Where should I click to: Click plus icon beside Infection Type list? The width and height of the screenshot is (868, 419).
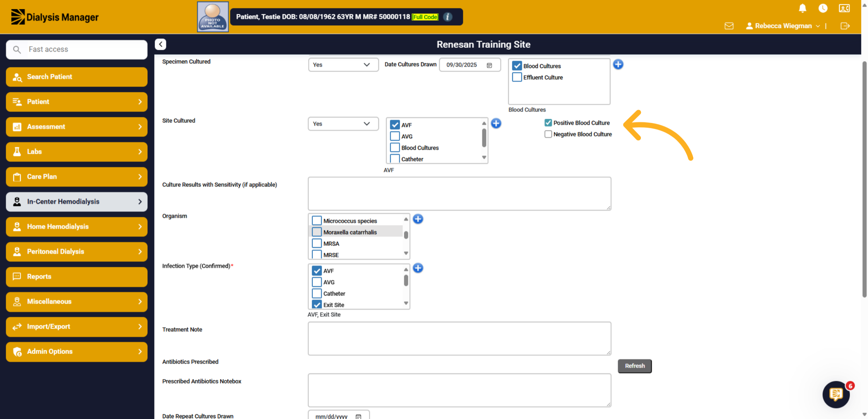pos(418,268)
